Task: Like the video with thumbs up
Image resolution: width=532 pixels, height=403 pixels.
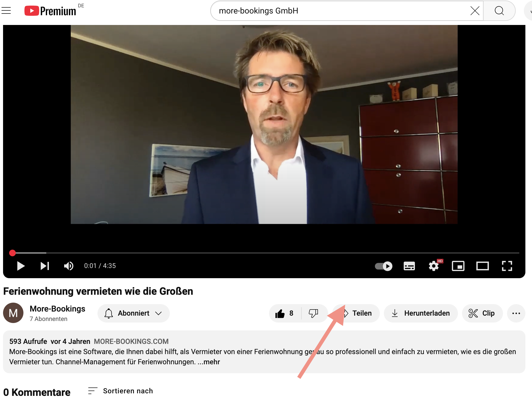Action: 285,313
